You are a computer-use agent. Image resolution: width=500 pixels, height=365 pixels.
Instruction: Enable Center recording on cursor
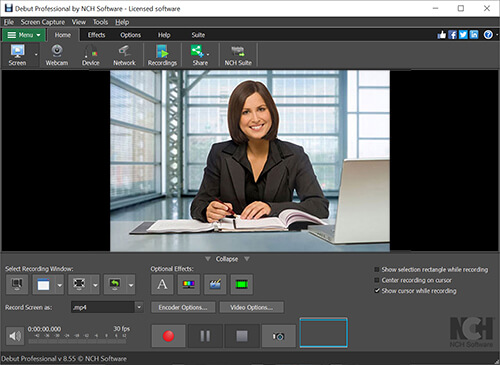pyautogui.click(x=377, y=280)
